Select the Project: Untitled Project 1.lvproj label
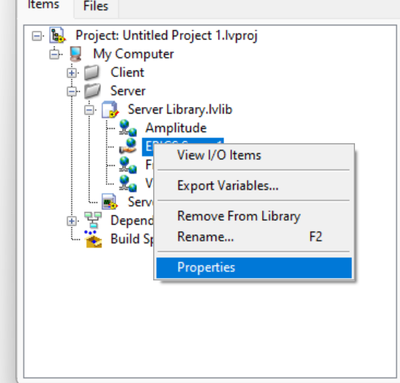Screen dimensions: 400x383 (167, 36)
